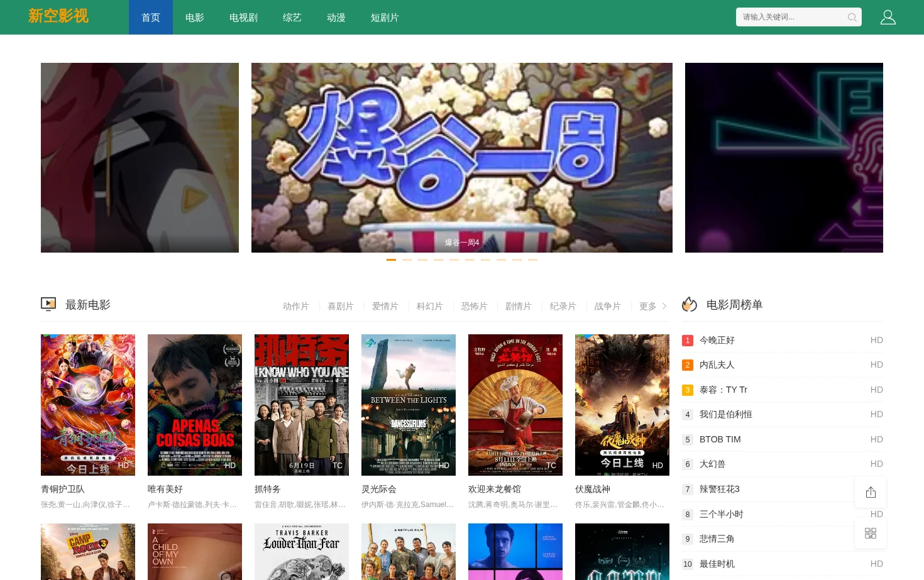Open 伏魔战神 movie poster
924x580 pixels.
(x=622, y=405)
